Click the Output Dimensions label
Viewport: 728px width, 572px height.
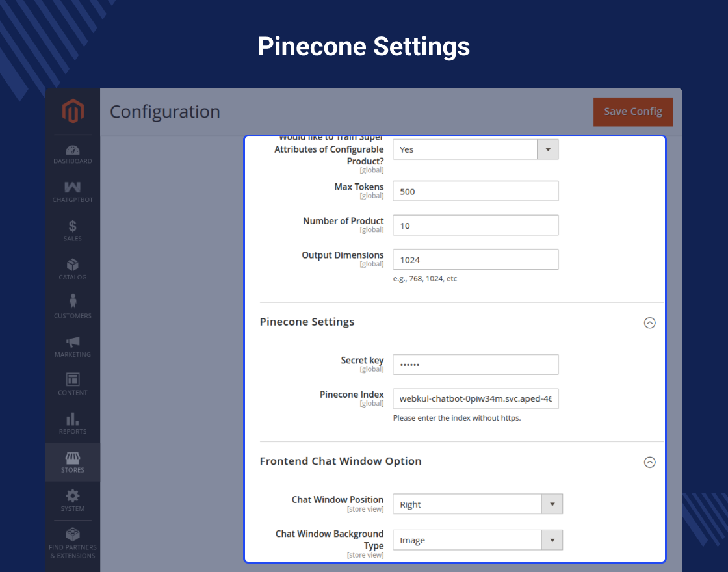click(343, 255)
